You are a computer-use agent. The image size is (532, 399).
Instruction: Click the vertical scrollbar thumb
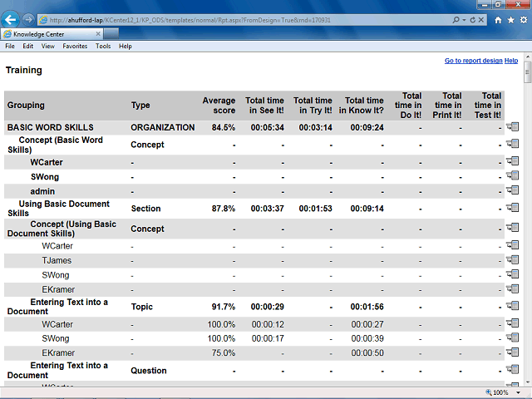[527, 72]
